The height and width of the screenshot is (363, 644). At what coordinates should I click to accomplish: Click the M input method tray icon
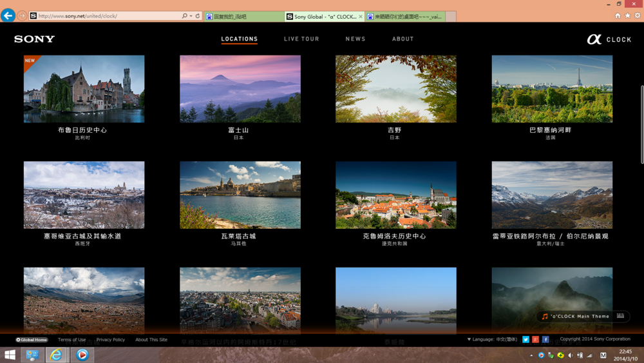pos(603,355)
